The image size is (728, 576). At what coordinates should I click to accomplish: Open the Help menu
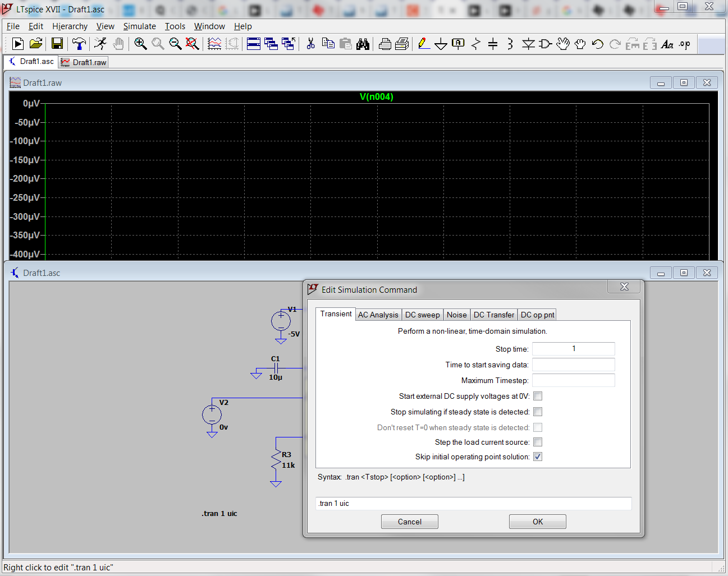(x=243, y=26)
